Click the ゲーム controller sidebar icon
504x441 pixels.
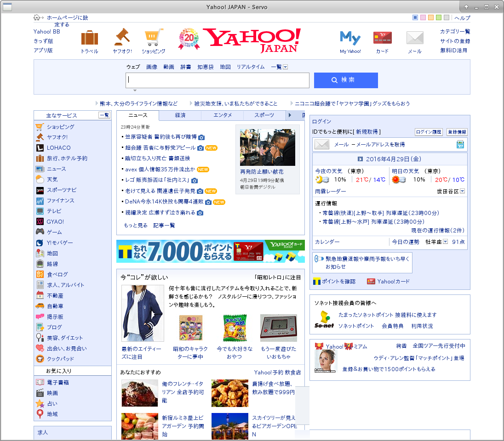[x=40, y=232]
